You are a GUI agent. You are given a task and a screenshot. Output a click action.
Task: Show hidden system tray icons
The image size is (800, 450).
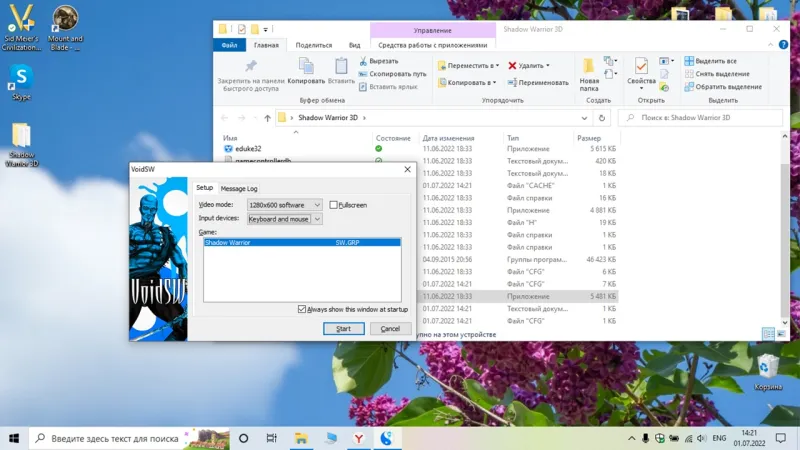point(632,438)
